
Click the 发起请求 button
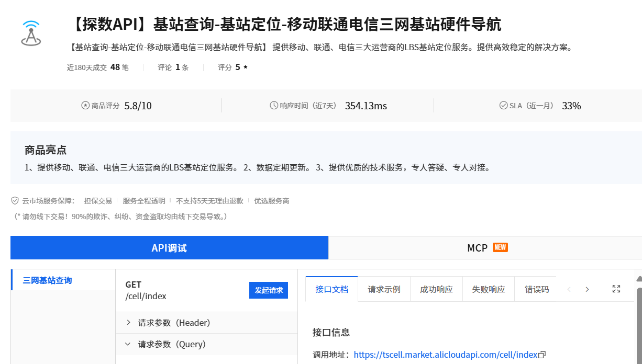pos(268,290)
